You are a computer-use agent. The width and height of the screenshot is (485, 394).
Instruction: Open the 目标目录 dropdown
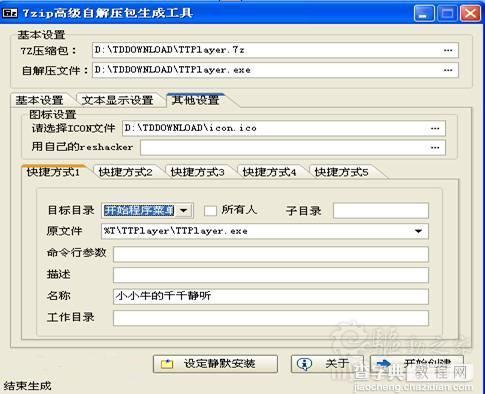[x=184, y=211]
